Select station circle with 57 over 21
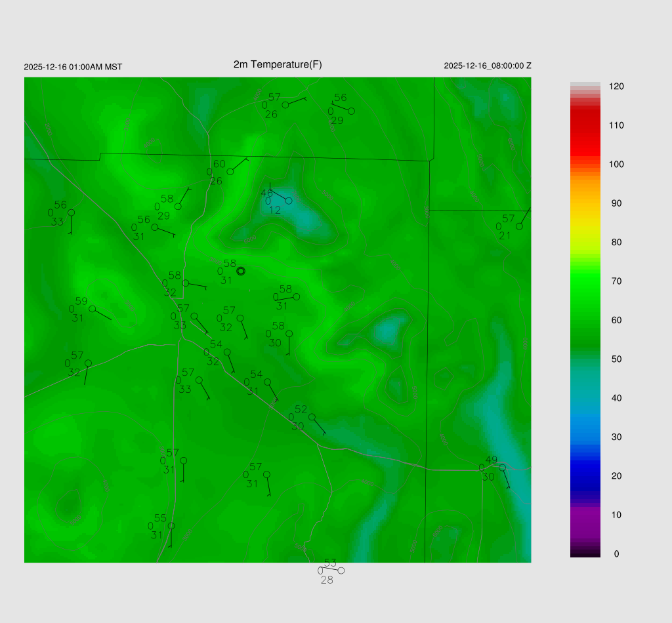This screenshot has height=623, width=672. 519,226
